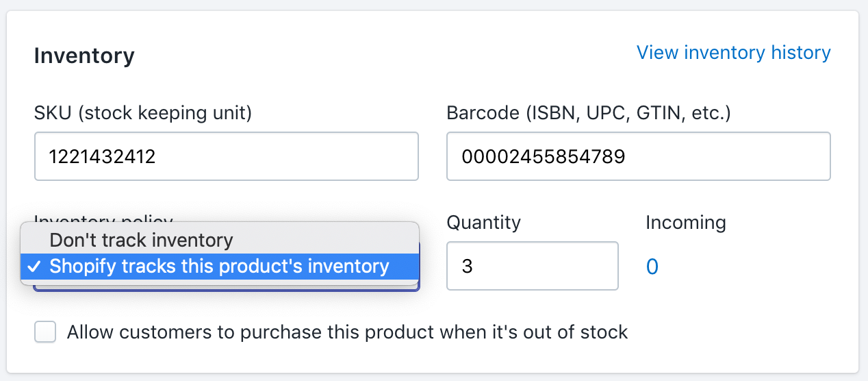Select the "Don't track inventory" option
The width and height of the screenshot is (868, 381).
point(141,241)
